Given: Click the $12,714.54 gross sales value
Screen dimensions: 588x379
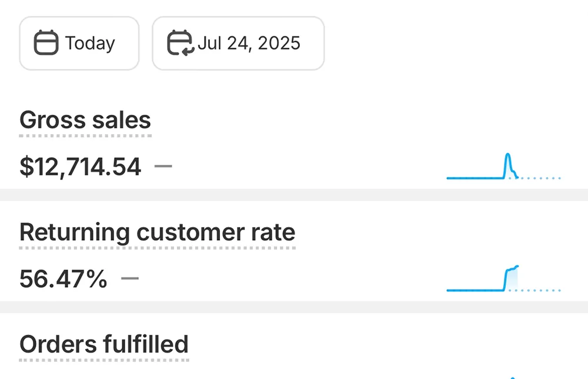Looking at the screenshot, I should point(80,167).
